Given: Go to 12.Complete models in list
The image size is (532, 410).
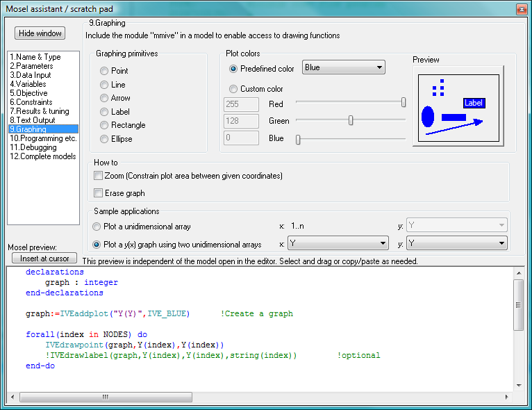Looking at the screenshot, I should pos(42,156).
